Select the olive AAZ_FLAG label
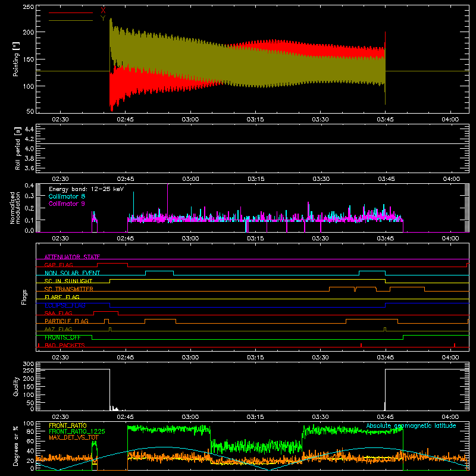 tap(58, 329)
